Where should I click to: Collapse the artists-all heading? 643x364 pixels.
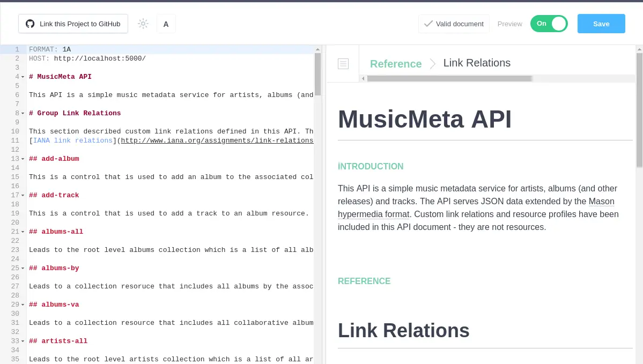click(x=23, y=341)
